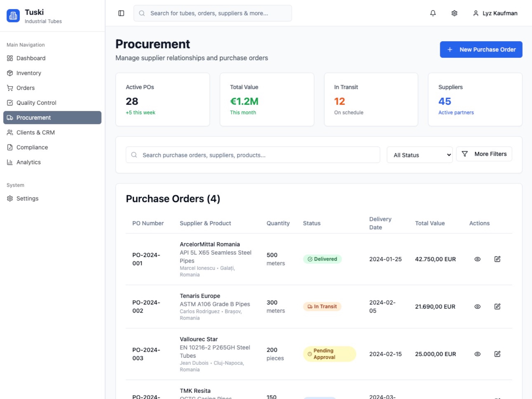Open the Dashboard page
This screenshot has width=532, height=399.
(52, 58)
